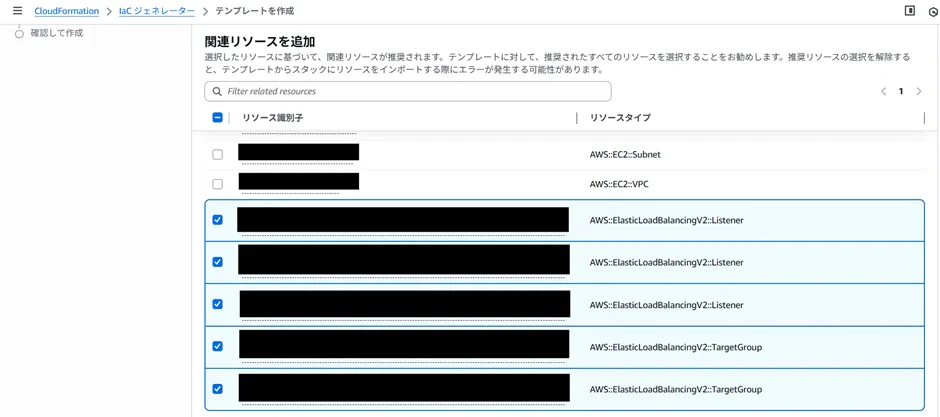
Task: Click second ElasticLoadBalancingV2::Listener type cell
Action: [x=667, y=262]
